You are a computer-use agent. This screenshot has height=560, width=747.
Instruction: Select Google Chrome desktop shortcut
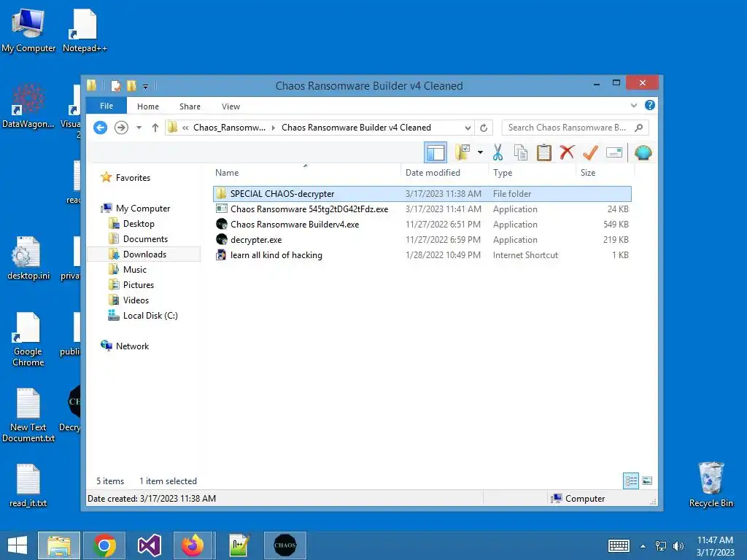tap(28, 340)
